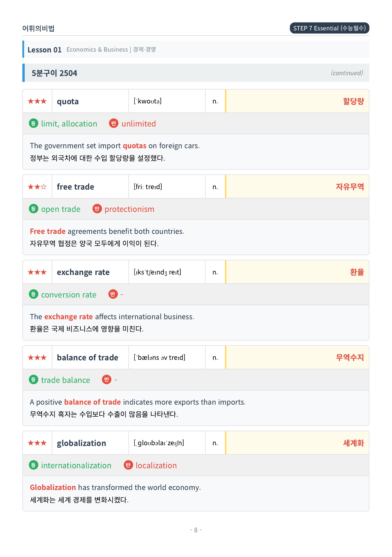Click the green synonym badge beside 'limit, allocation'
392x557 pixels.
pyautogui.click(x=33, y=123)
